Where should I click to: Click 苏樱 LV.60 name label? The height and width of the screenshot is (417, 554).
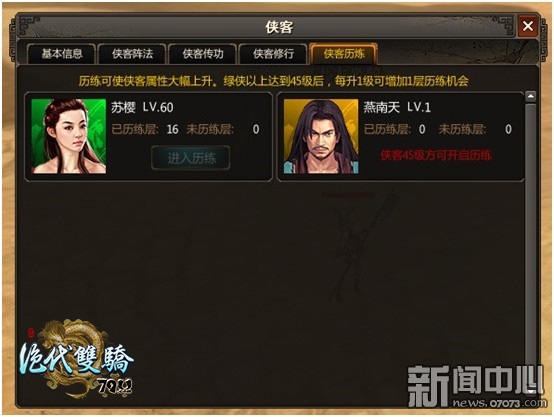142,107
